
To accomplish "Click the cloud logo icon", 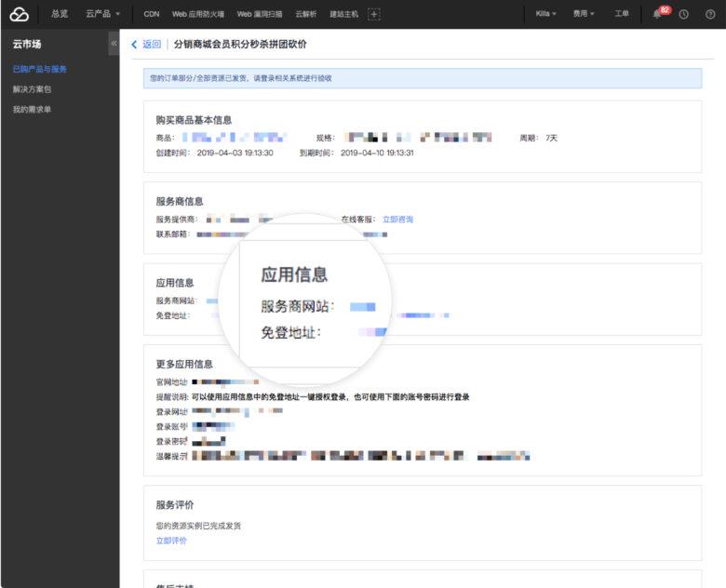I will point(19,14).
